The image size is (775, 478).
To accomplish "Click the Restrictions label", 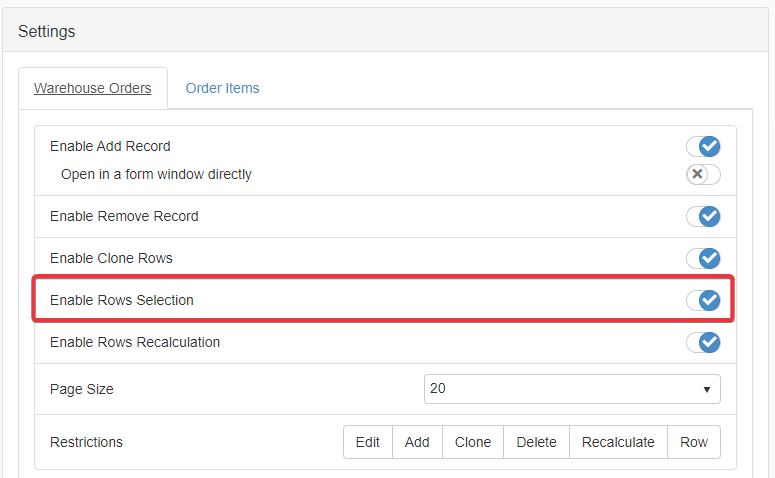I will click(87, 442).
